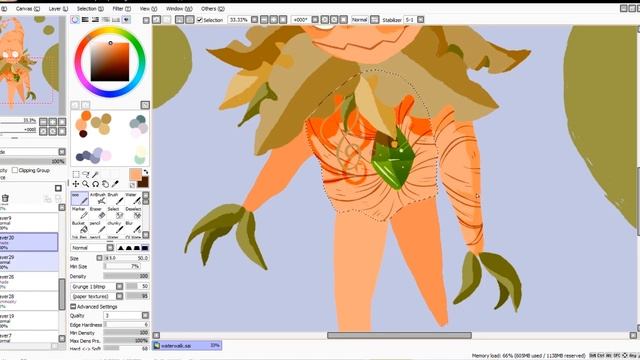This screenshot has height=360, width=640.
Task: Swap foreground and background colors
Action: [x=146, y=172]
